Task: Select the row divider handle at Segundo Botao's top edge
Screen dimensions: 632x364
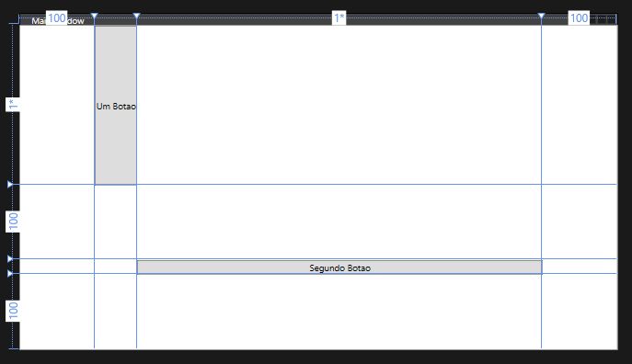Action: click(10, 258)
